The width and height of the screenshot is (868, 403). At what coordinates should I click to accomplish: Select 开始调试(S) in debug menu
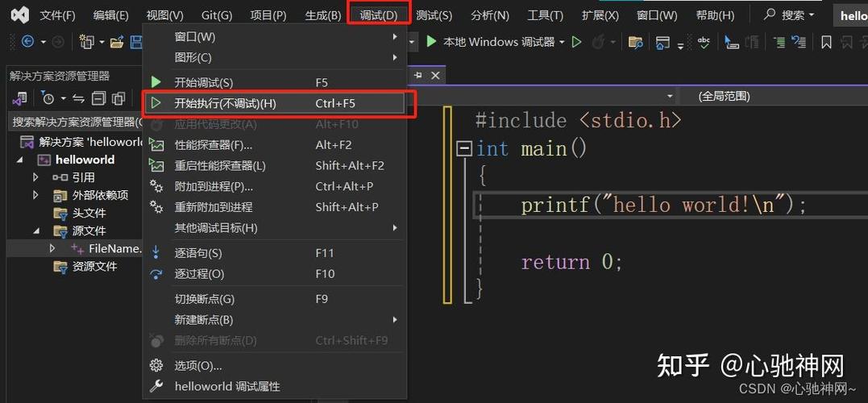tap(274, 82)
